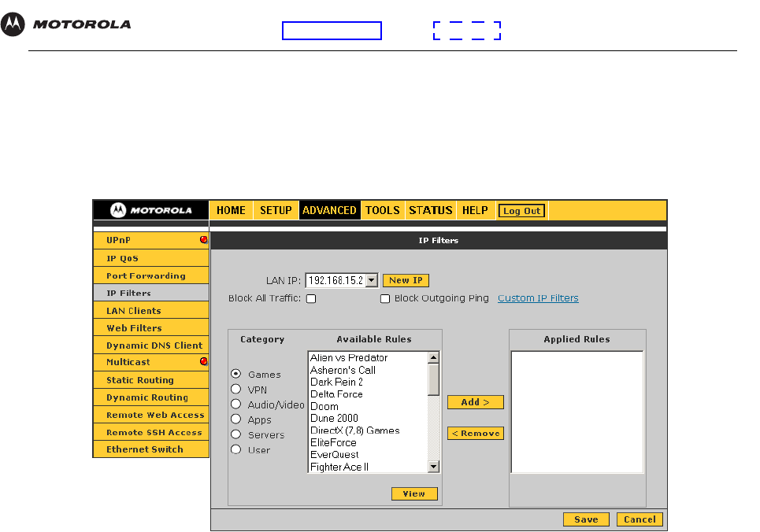760x532 pixels.
Task: Select the VPN category radio button
Action: (x=236, y=389)
